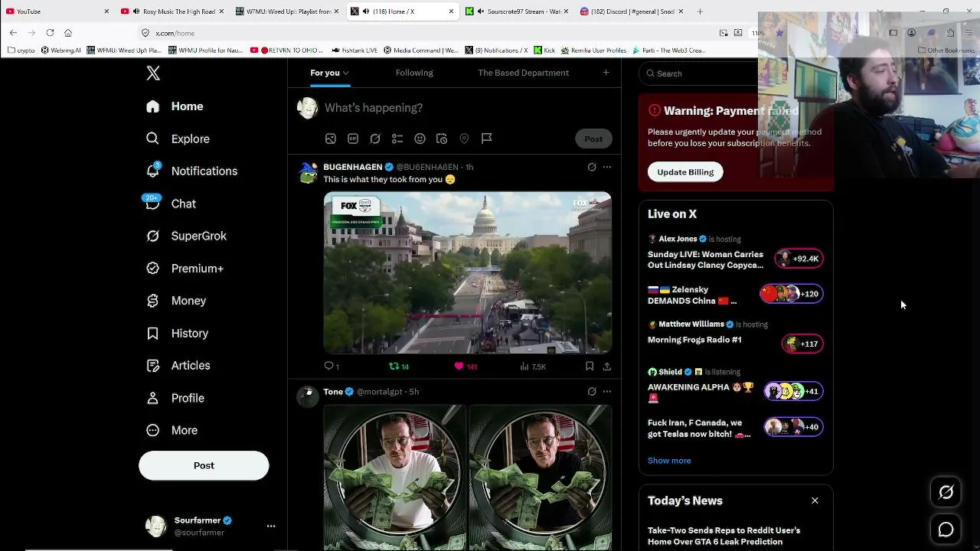Open the floating chat messages button
The image size is (980, 551).
click(x=946, y=530)
